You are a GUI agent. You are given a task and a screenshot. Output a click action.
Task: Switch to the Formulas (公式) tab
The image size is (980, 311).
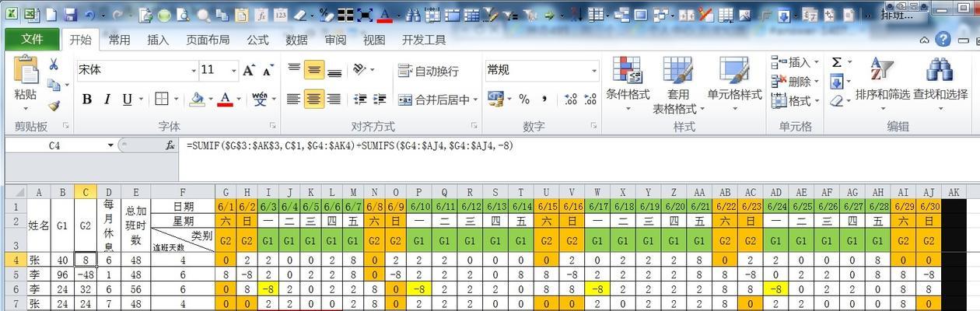(257, 40)
